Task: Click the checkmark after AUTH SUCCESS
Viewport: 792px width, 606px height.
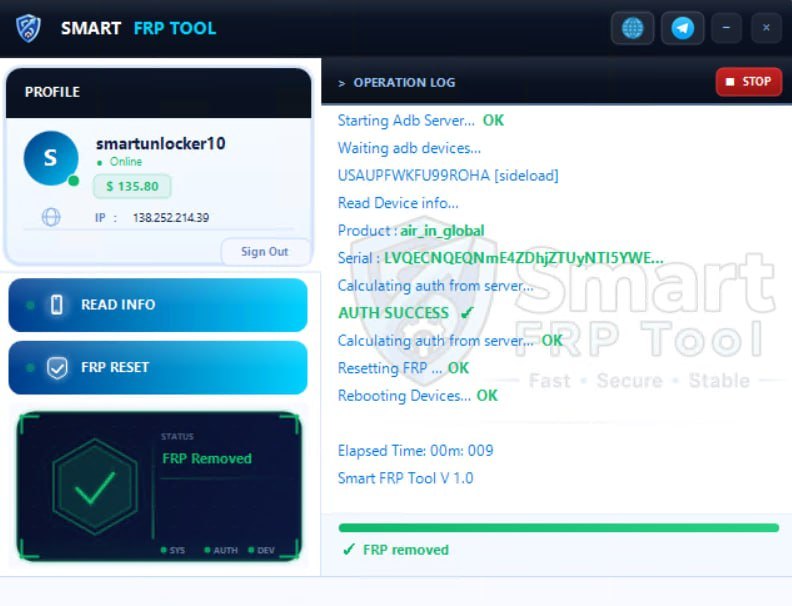Action: (467, 313)
